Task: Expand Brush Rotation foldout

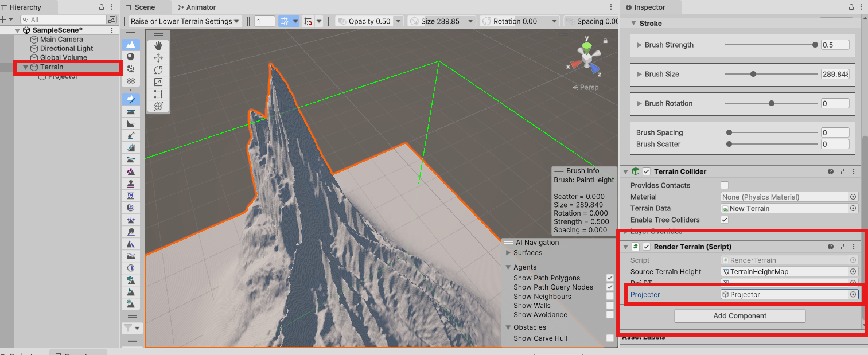Action: coord(640,103)
